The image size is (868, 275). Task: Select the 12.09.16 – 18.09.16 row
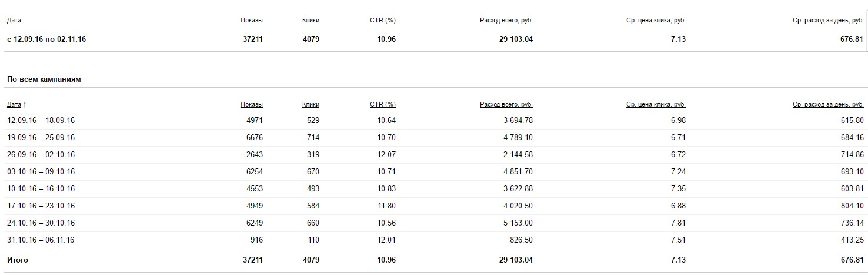436,121
